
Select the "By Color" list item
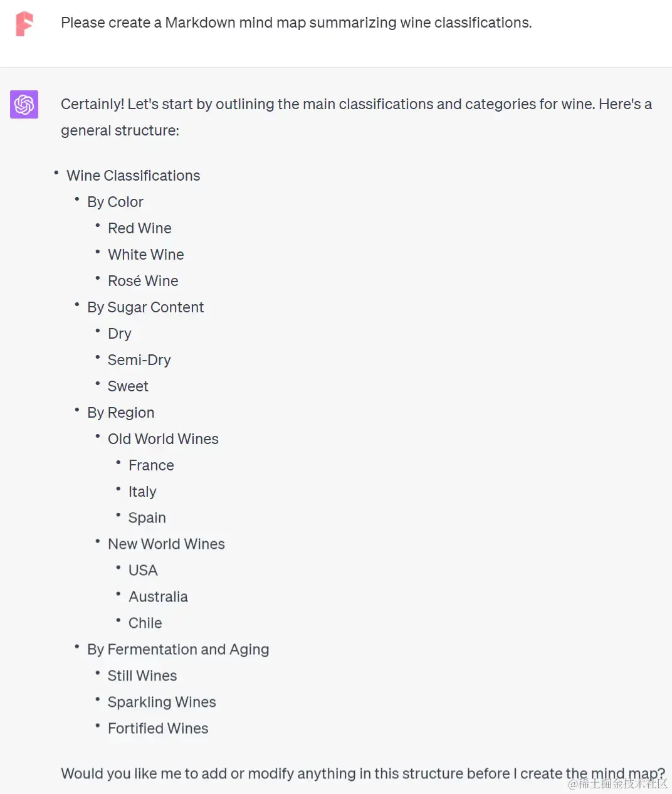(x=115, y=202)
